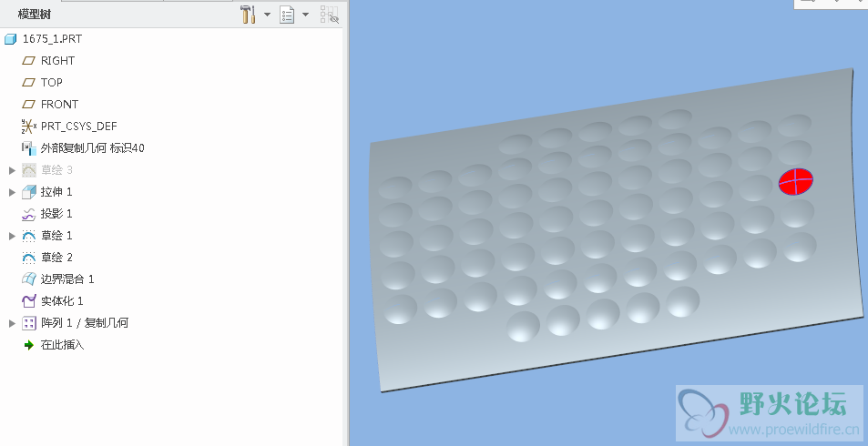
Task: Select the 拉伸 1 label
Action: coord(56,192)
